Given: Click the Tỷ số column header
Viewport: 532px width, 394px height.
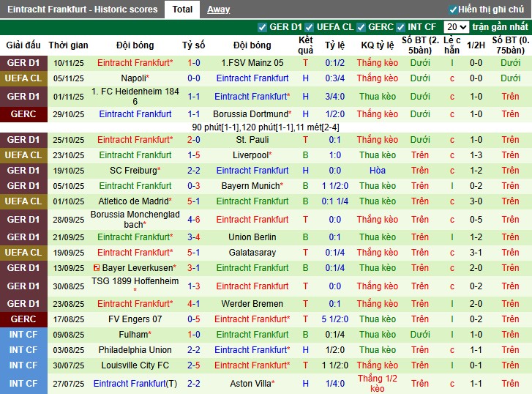Looking at the screenshot, I should (193, 45).
